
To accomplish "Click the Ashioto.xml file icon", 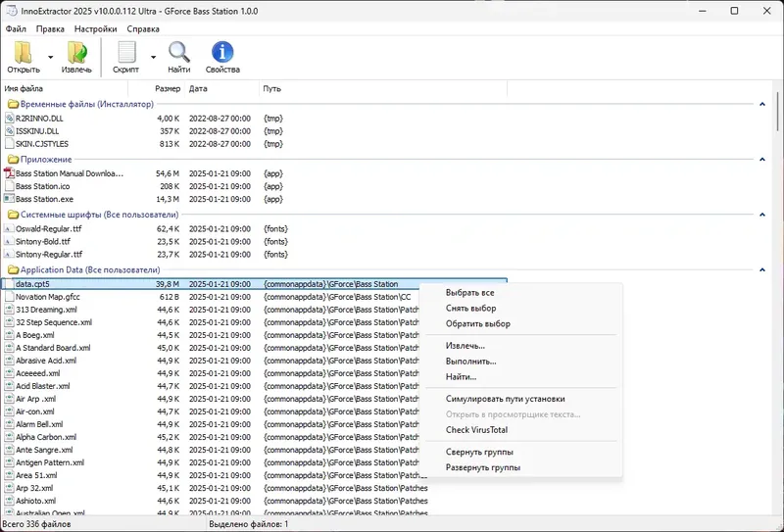I will pyautogui.click(x=9, y=501).
